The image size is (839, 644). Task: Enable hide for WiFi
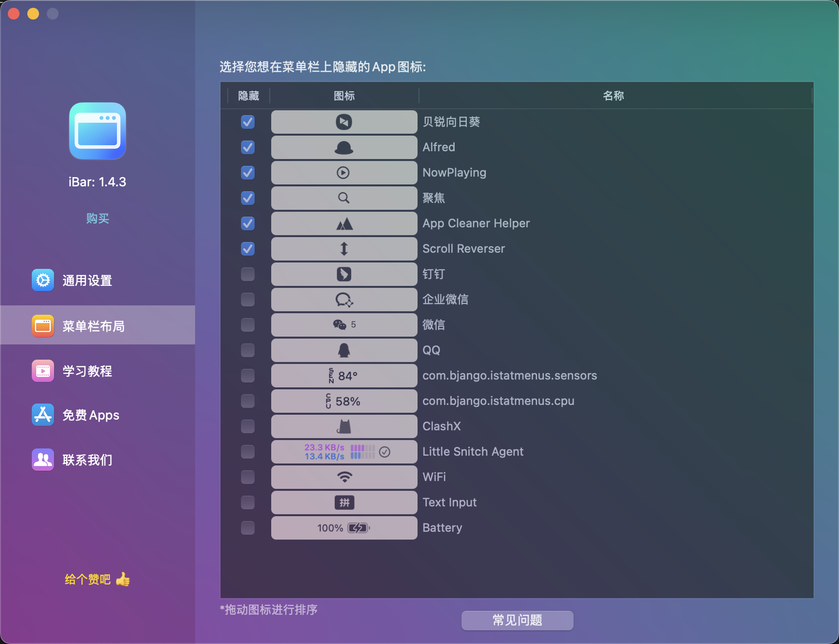tap(248, 477)
